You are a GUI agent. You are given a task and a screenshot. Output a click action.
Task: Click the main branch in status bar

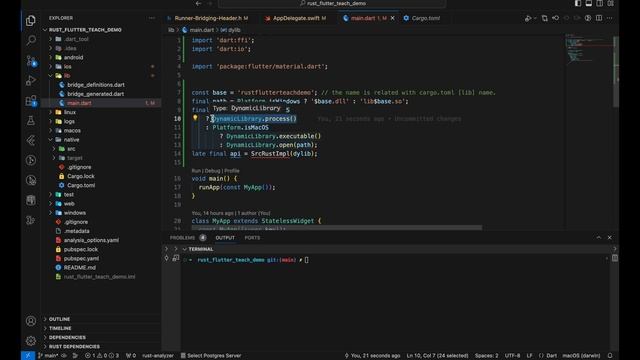click(48, 356)
